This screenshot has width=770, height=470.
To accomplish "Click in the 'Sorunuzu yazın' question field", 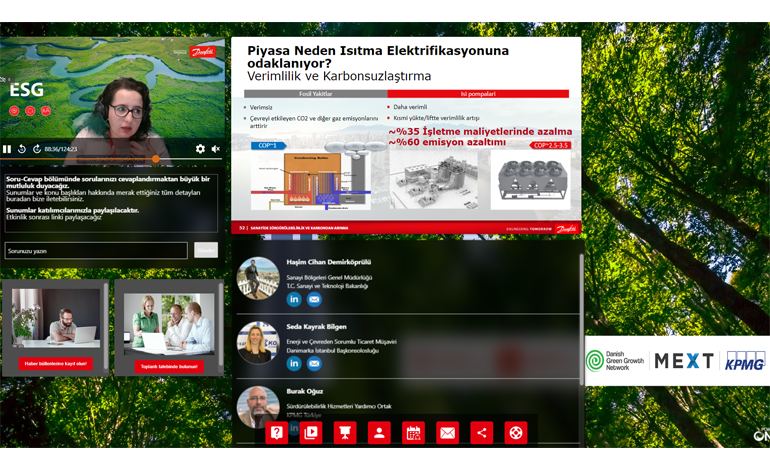I will [96, 250].
